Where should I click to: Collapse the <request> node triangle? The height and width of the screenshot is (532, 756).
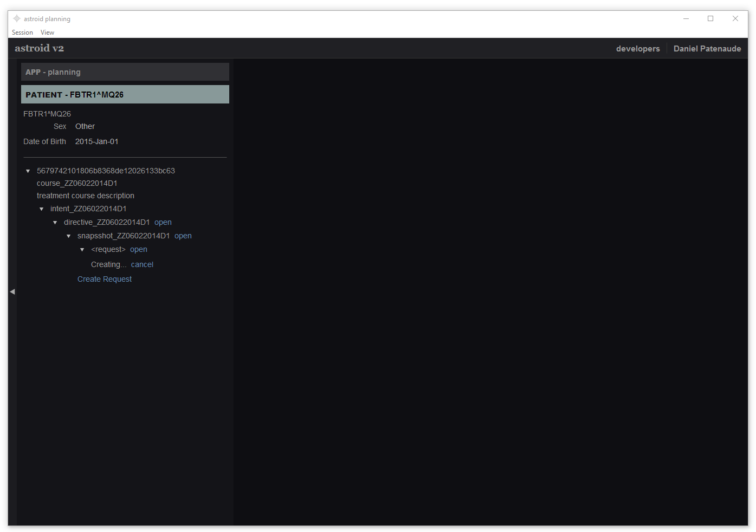82,250
